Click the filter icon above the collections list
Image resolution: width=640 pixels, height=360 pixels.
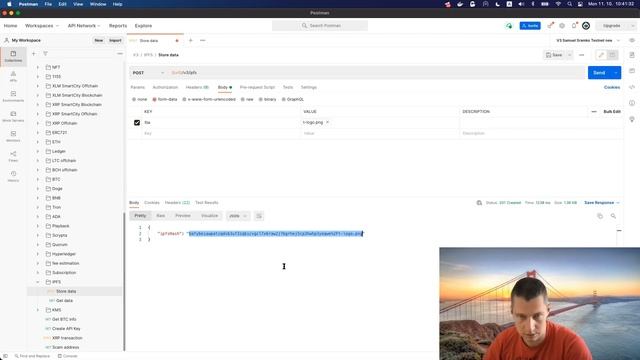[45, 53]
